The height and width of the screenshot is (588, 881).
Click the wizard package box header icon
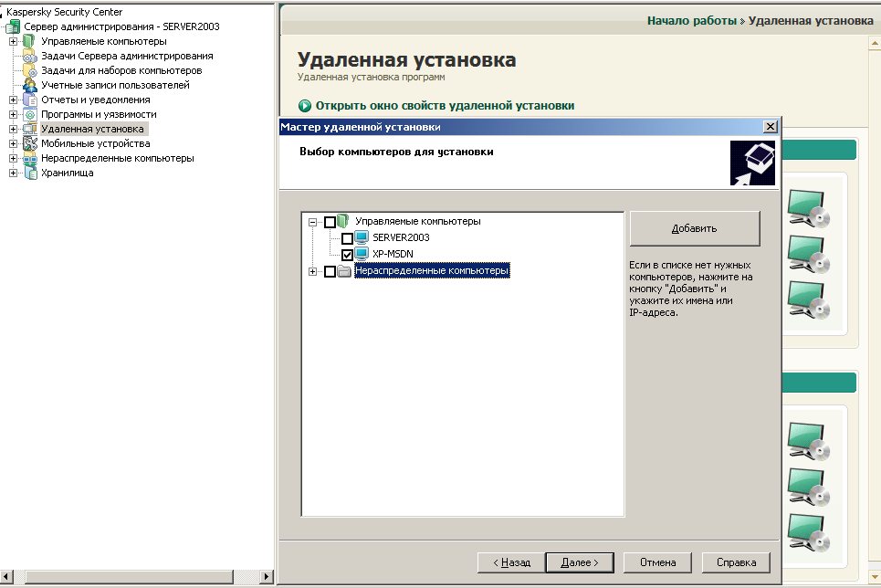[752, 163]
